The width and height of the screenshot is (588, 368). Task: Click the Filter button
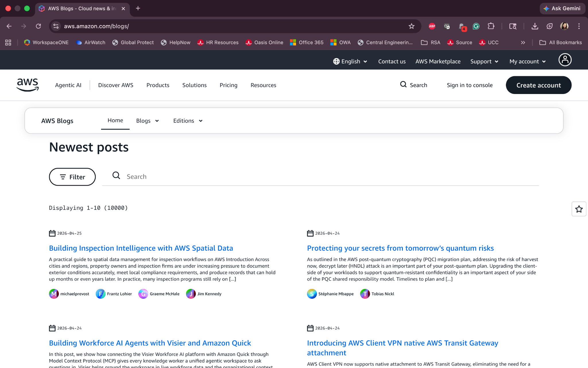point(72,177)
